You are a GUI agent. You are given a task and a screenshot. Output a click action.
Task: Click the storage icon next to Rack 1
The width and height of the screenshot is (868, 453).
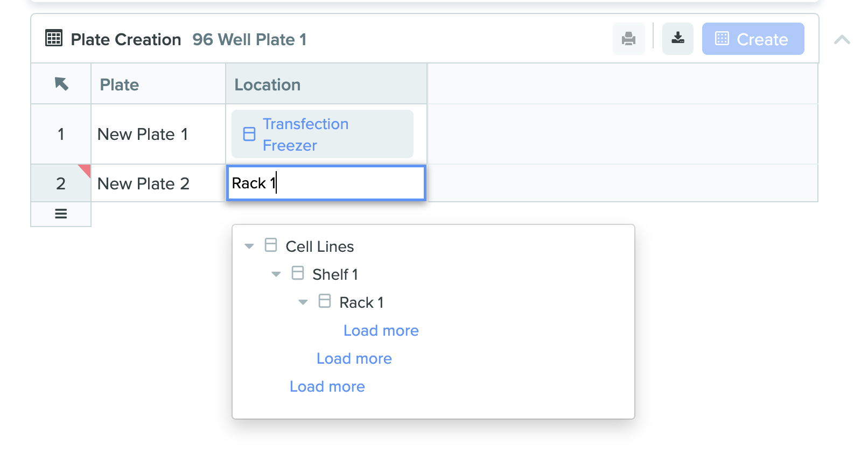click(325, 302)
